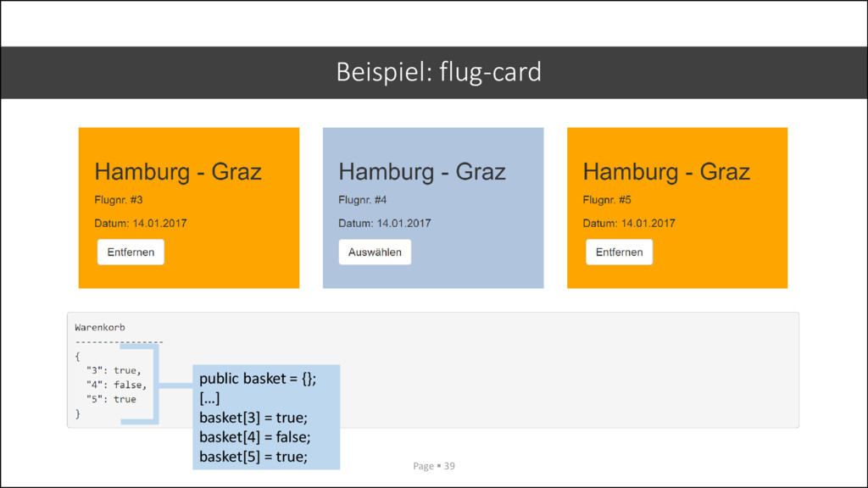Click the "4": false JSON line
Screen dimensions: 868x488
click(x=117, y=385)
